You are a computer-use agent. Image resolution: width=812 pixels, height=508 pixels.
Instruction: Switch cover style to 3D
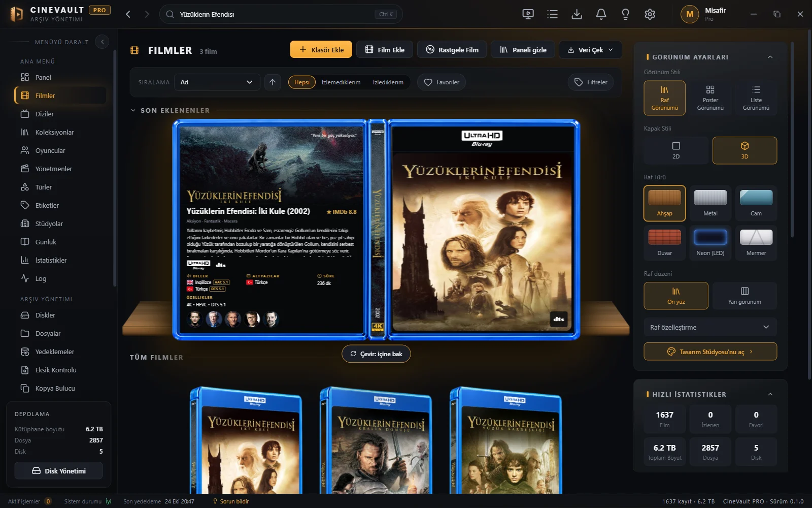coord(745,150)
